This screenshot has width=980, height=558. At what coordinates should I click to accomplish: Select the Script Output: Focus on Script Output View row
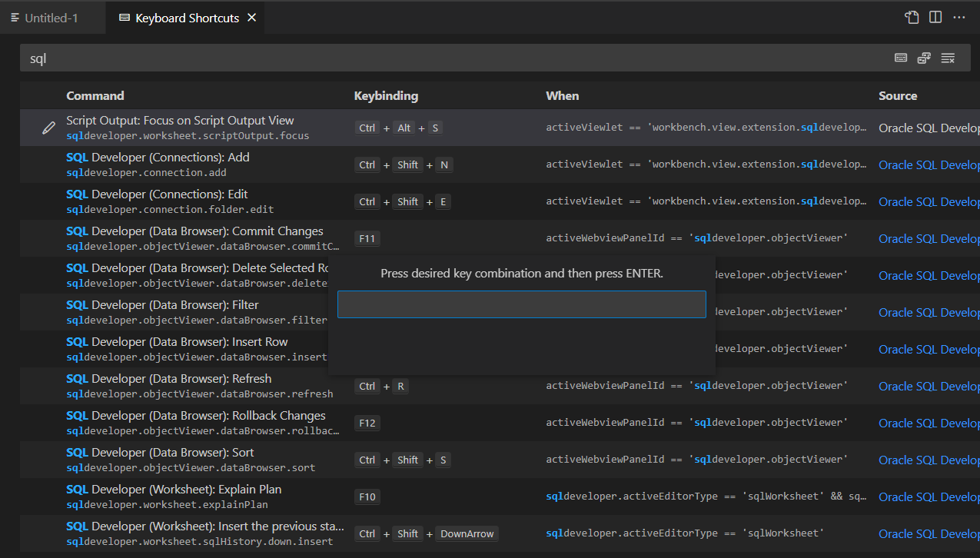click(500, 128)
